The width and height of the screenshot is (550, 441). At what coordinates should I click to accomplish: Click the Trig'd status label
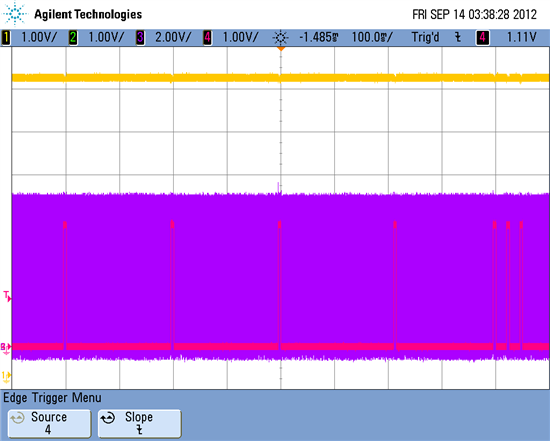coord(425,37)
